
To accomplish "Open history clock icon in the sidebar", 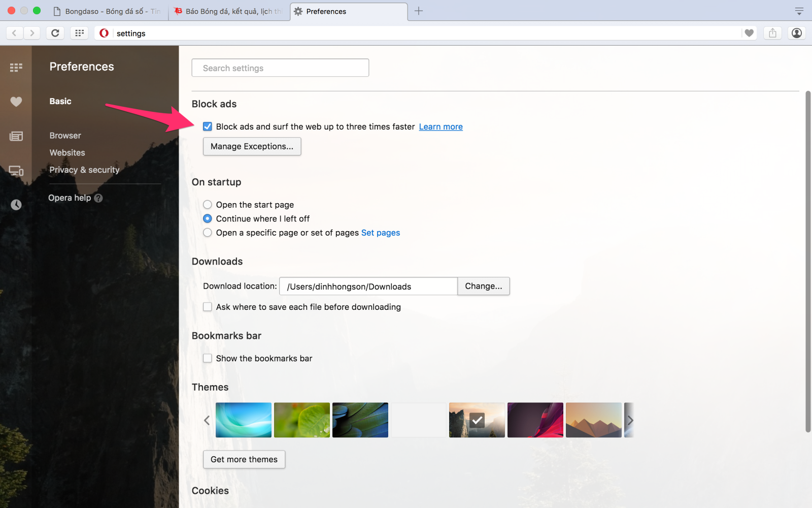I will tap(16, 205).
